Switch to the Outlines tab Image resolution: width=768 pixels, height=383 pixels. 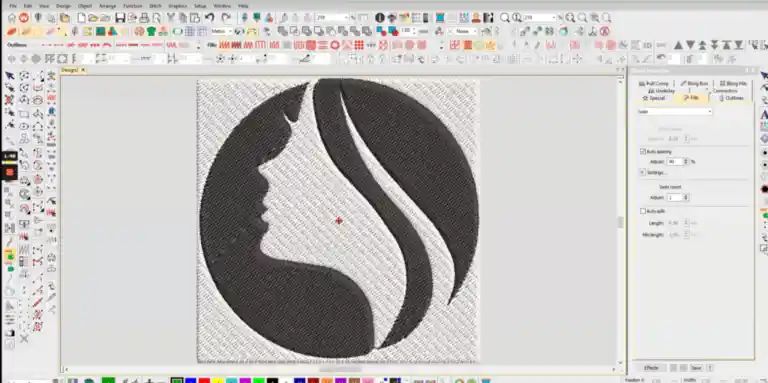tap(731, 98)
